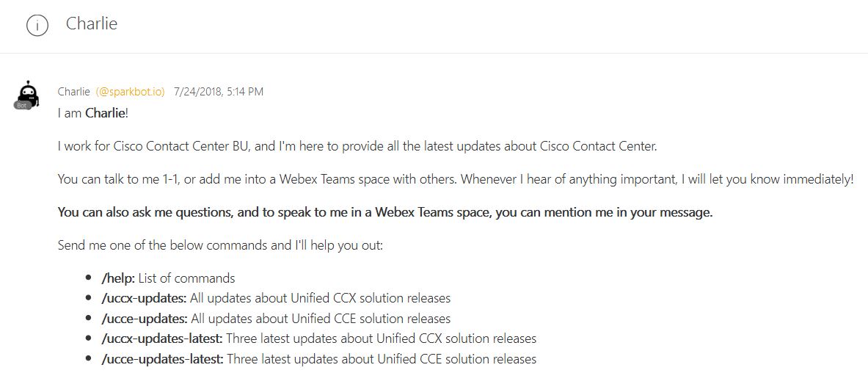Click the 7/24/2018, 5:14 PM timestamp

coord(219,92)
